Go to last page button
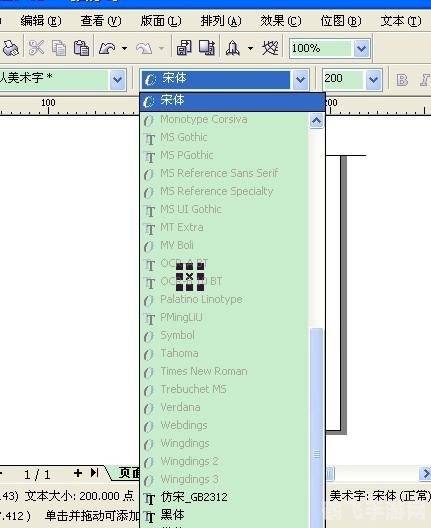This screenshot has height=528, width=431. pyautogui.click(x=95, y=473)
